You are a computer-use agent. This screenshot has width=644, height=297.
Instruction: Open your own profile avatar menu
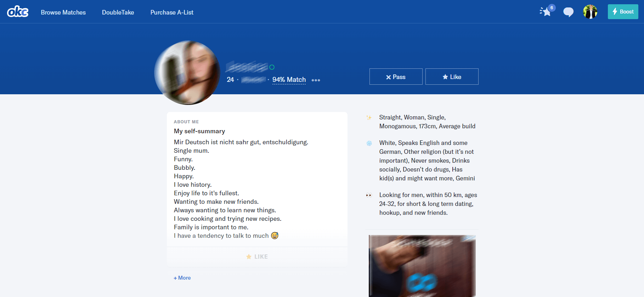pyautogui.click(x=590, y=12)
